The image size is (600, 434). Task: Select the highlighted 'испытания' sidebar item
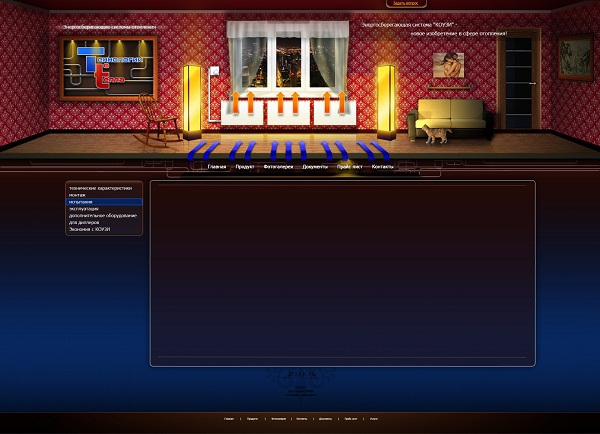pyautogui.click(x=81, y=202)
